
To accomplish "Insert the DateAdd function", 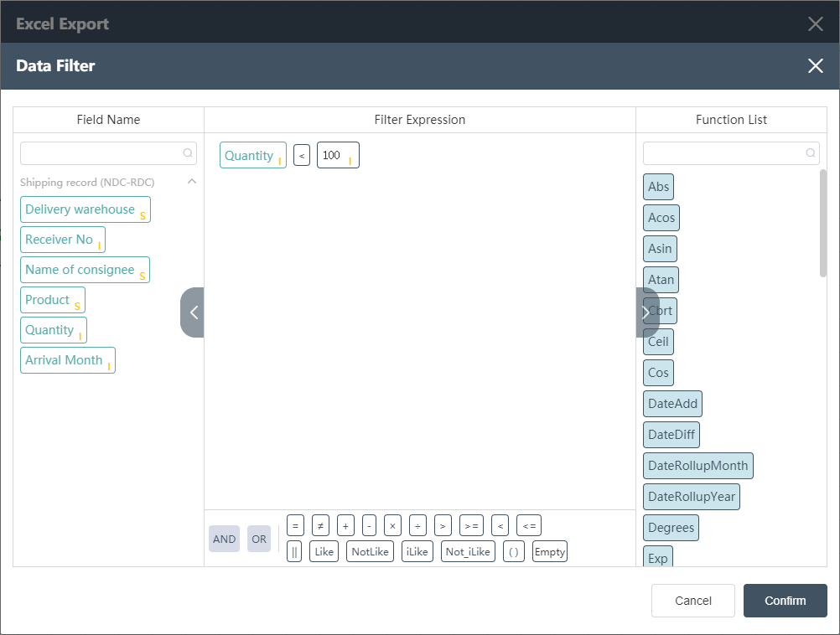I will pyautogui.click(x=673, y=404).
